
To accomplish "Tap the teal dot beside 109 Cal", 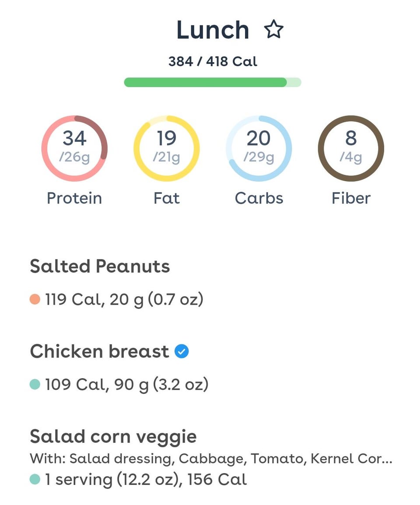I will point(35,385).
